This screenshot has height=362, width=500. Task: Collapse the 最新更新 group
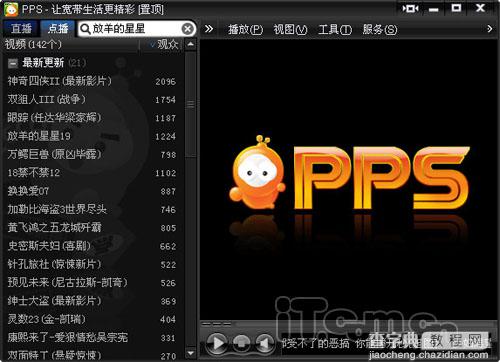pos(13,63)
